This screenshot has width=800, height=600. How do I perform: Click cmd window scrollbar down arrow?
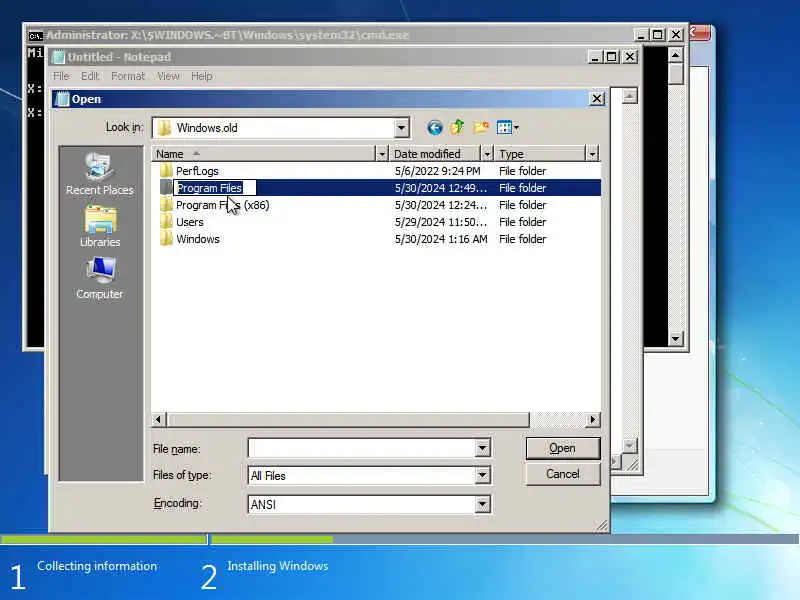coord(676,338)
